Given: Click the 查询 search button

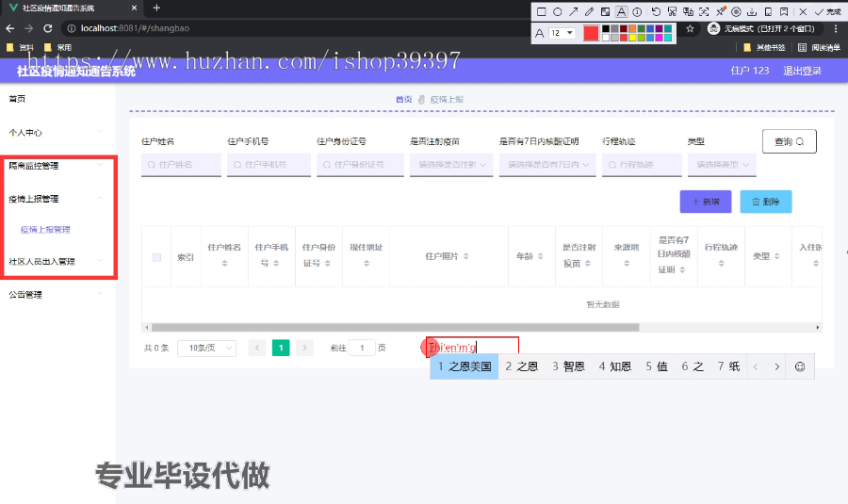Looking at the screenshot, I should pos(789,141).
